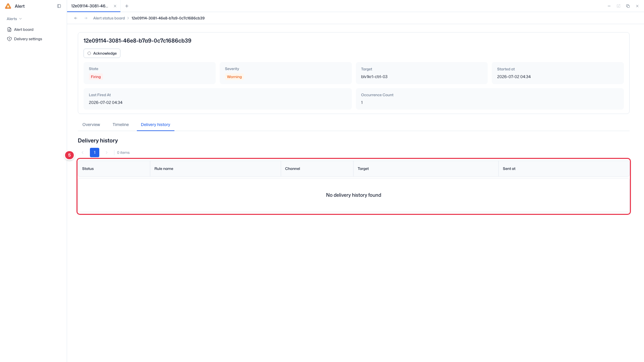Click target value blv1kr1-ctrl-03
The image size is (644, 362).
point(374,77)
